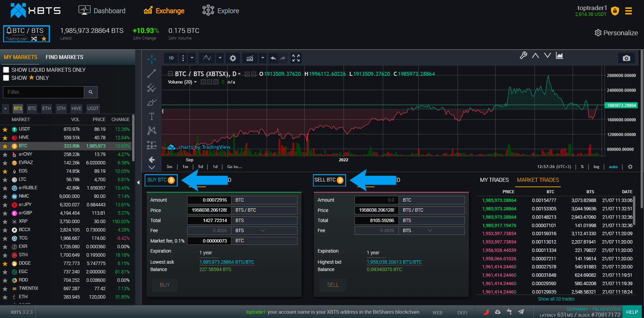Click the chili pepper icon in status bar
The image size is (644, 318).
[486, 312]
